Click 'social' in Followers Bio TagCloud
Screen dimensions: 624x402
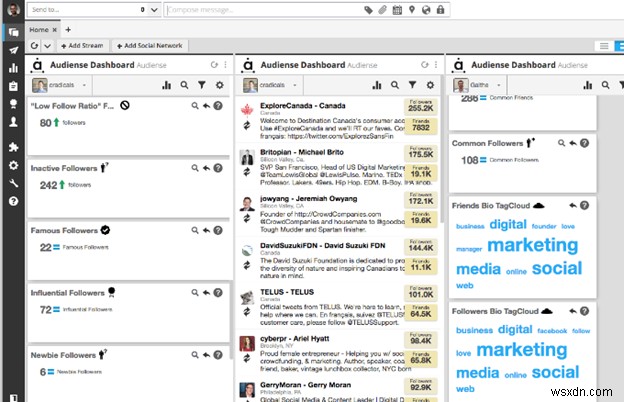(x=555, y=373)
